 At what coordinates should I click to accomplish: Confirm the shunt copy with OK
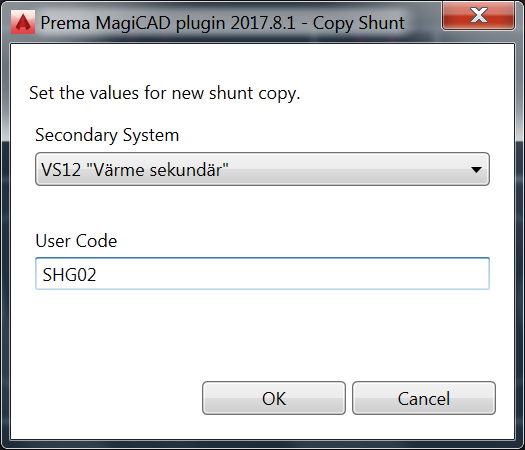click(x=274, y=398)
